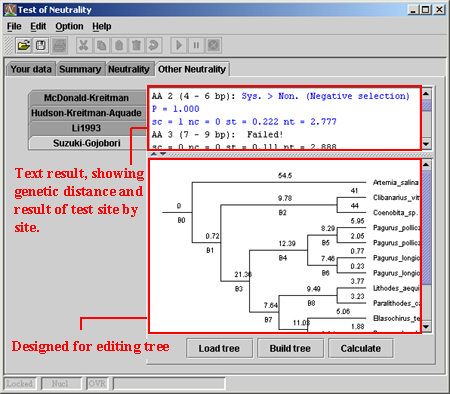The width and height of the screenshot is (450, 394).
Task: Click the Build tree button
Action: coord(290,348)
